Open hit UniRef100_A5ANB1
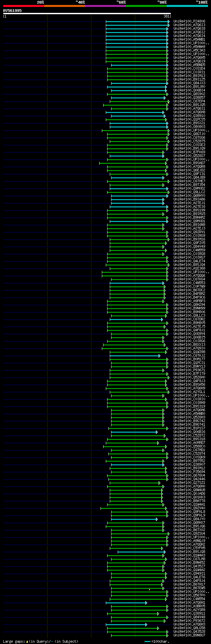Viewport: 211px width, 644px height. 189,39
